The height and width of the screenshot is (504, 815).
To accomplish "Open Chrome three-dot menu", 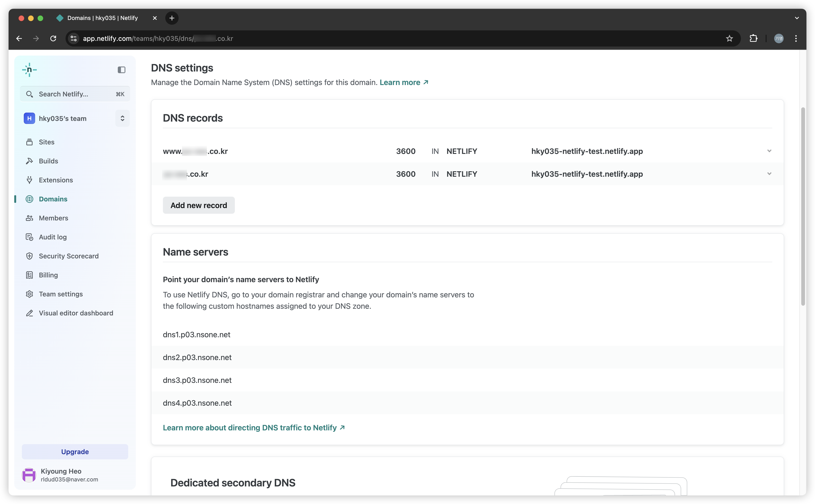I will tap(796, 38).
